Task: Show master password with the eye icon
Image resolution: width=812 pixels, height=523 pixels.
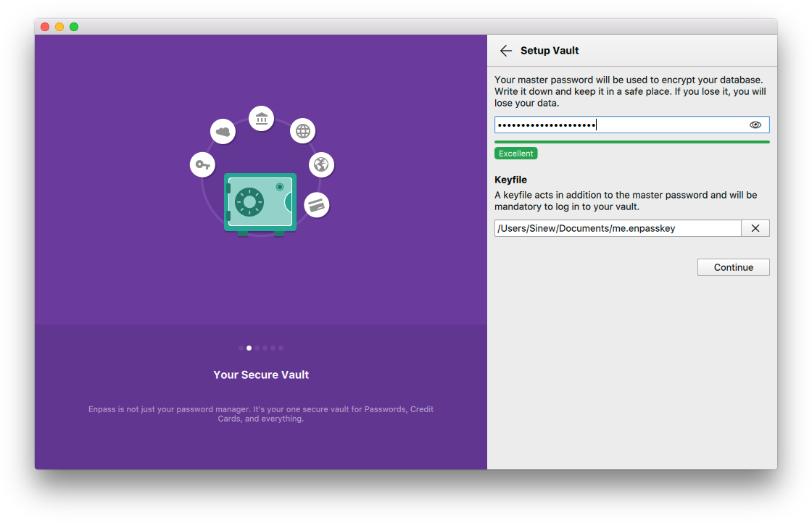Action: (x=755, y=125)
